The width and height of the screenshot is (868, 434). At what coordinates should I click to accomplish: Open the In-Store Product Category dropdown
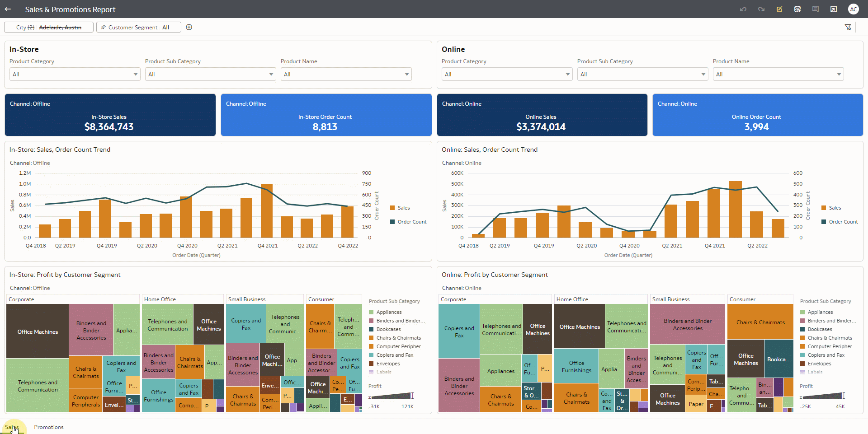74,74
